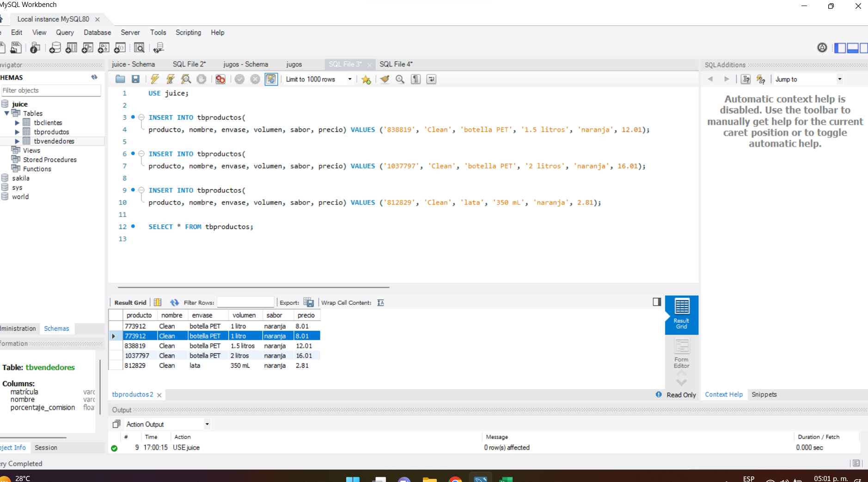Create a new schema icon

click(55, 48)
